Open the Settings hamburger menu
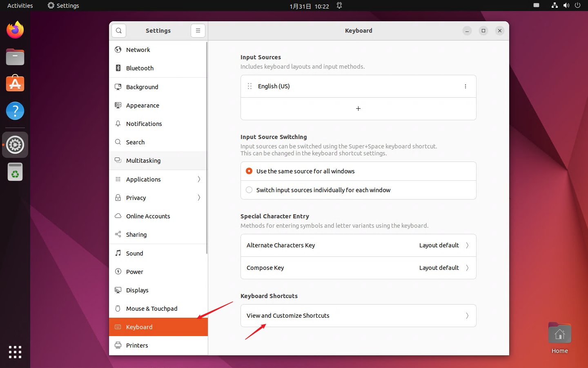This screenshot has width=588, height=368. pos(198,31)
